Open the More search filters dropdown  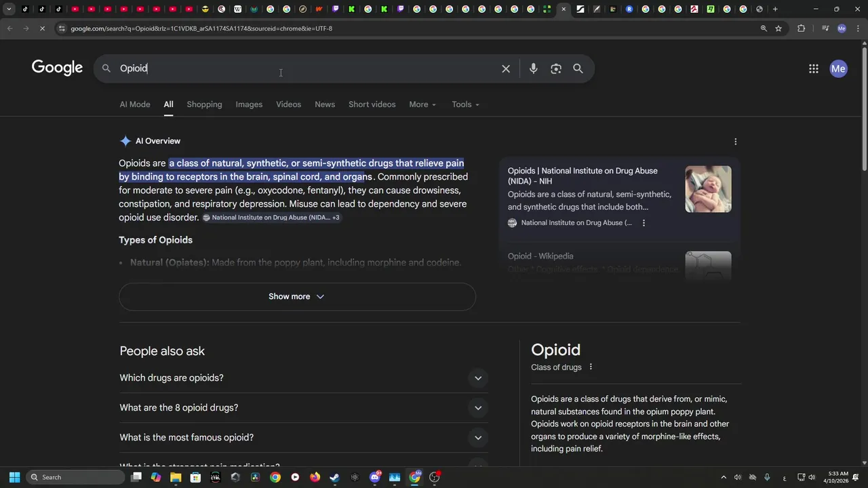tap(422, 104)
